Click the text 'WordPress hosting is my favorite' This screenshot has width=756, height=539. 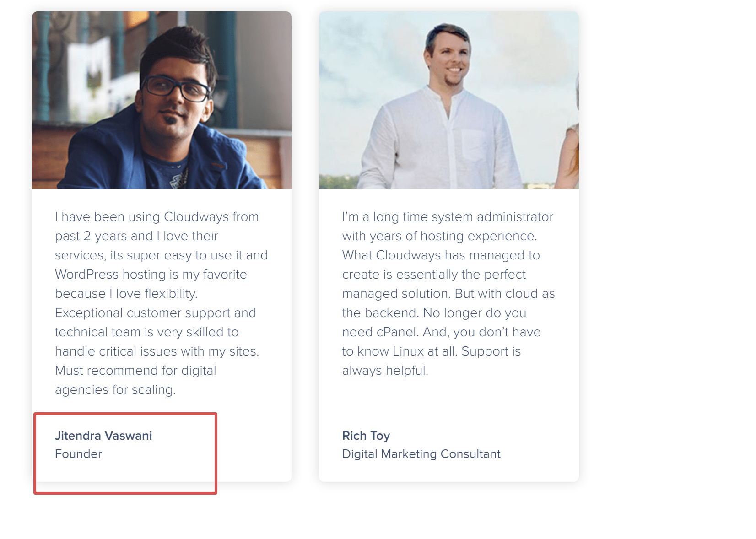coord(151,274)
